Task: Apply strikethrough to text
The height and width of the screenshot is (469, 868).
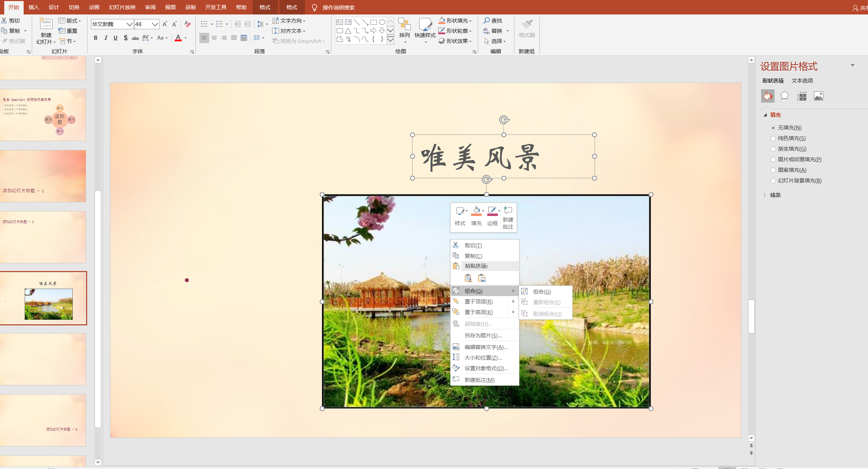Action: pos(135,38)
